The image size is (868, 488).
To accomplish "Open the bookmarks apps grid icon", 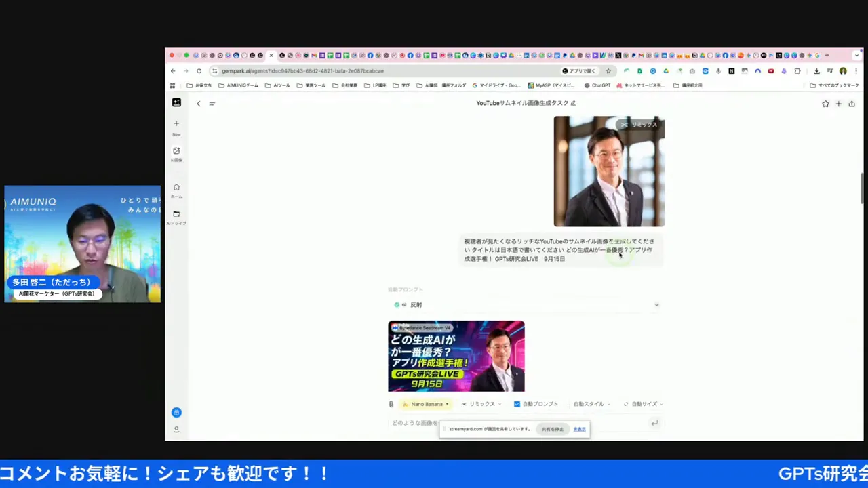I will point(172,85).
